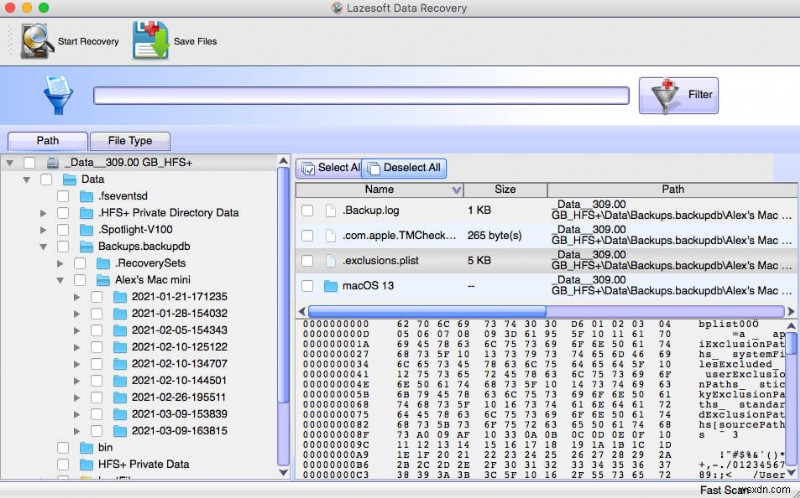Select the Path tab
800x498 pixels.
click(x=47, y=141)
